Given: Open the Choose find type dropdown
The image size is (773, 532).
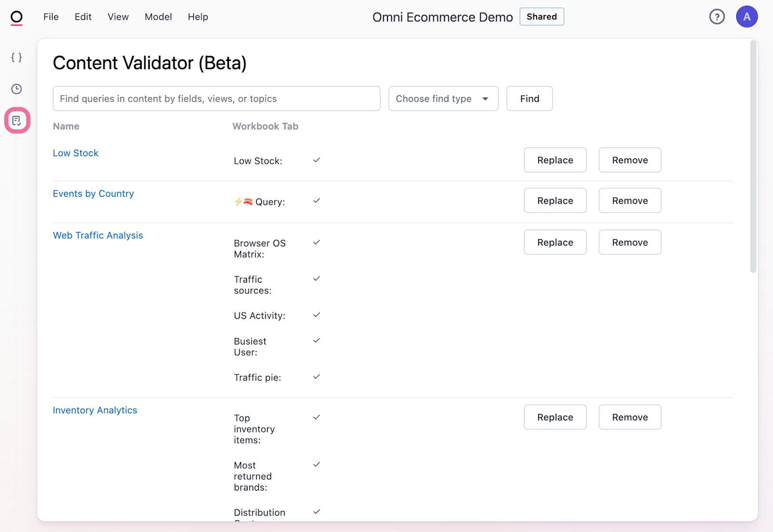Looking at the screenshot, I should point(443,99).
